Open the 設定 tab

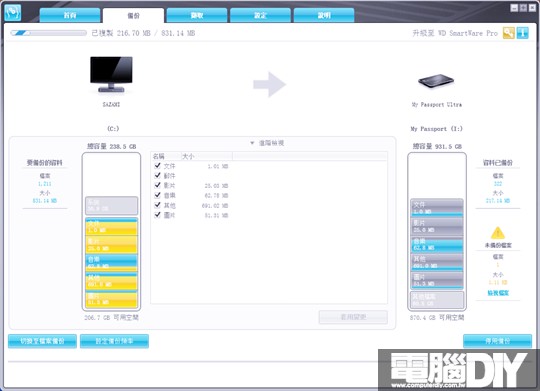(x=260, y=16)
